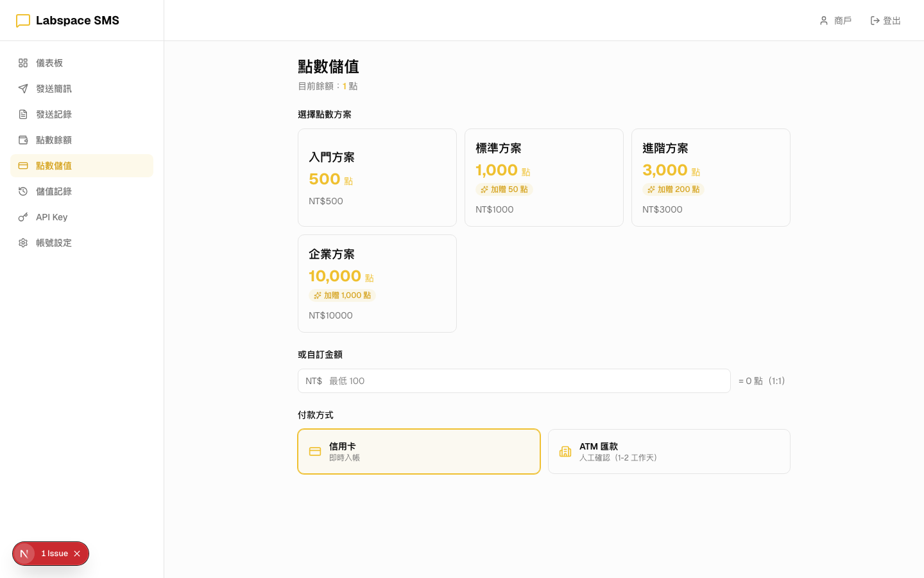Click the key icon beside API Key
924x578 pixels.
click(23, 217)
